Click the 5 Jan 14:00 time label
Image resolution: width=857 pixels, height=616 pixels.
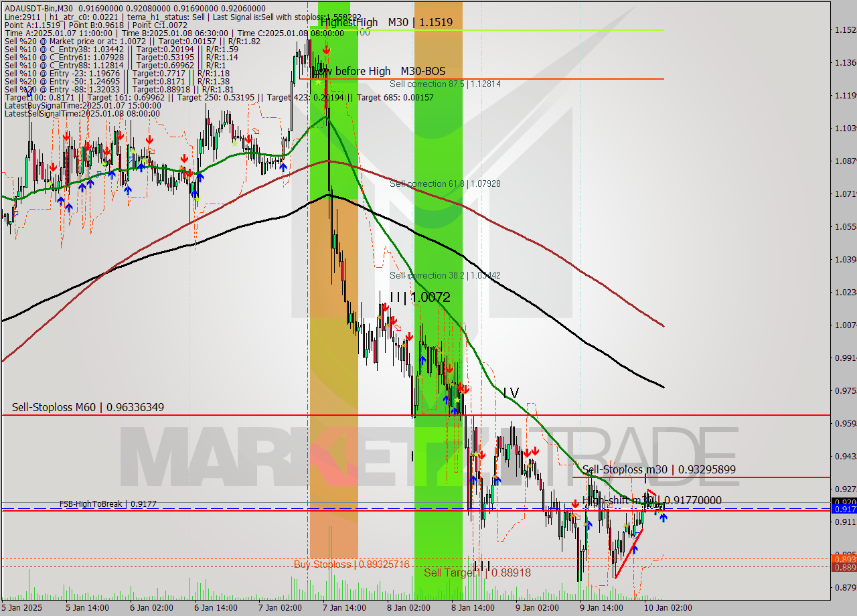[x=86, y=608]
